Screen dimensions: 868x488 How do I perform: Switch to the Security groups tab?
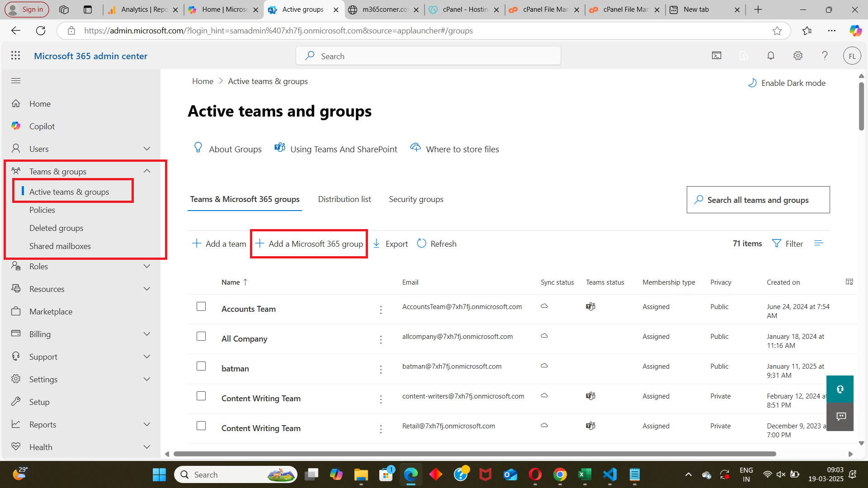pos(416,199)
